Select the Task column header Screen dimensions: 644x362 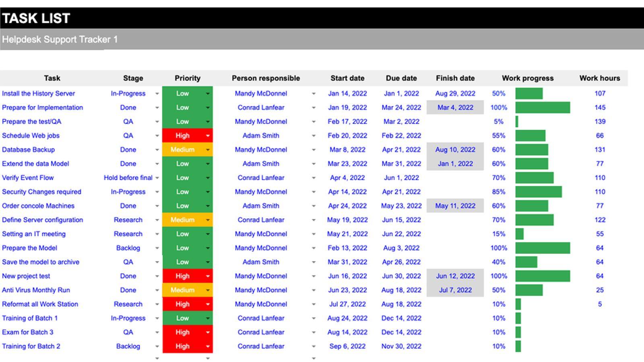[x=52, y=78]
